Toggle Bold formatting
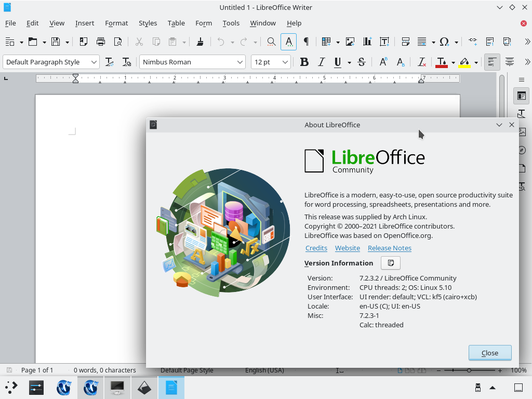The image size is (532, 399). (x=304, y=62)
